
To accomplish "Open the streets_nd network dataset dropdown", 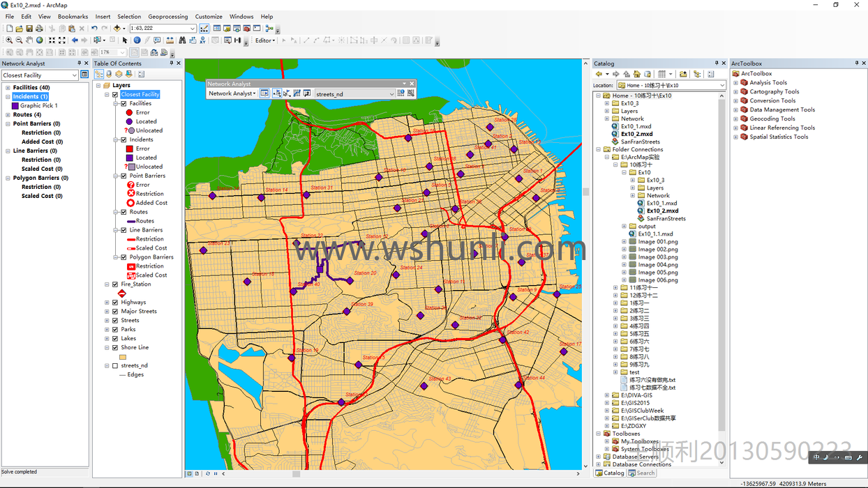I will tap(391, 94).
